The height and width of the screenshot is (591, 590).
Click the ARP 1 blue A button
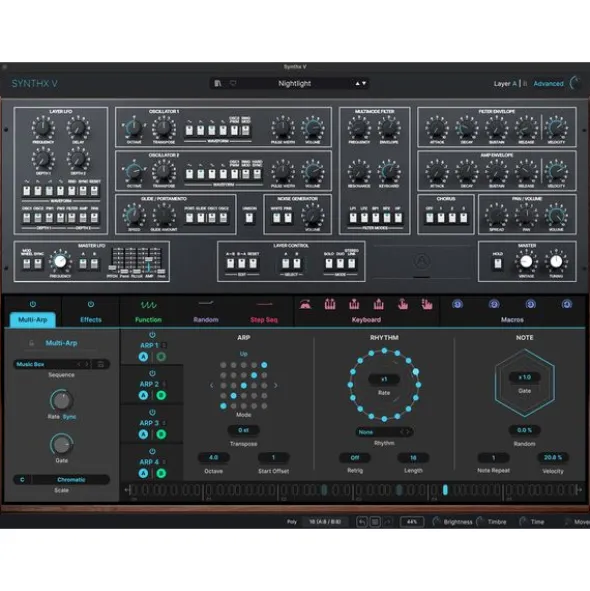(x=143, y=357)
